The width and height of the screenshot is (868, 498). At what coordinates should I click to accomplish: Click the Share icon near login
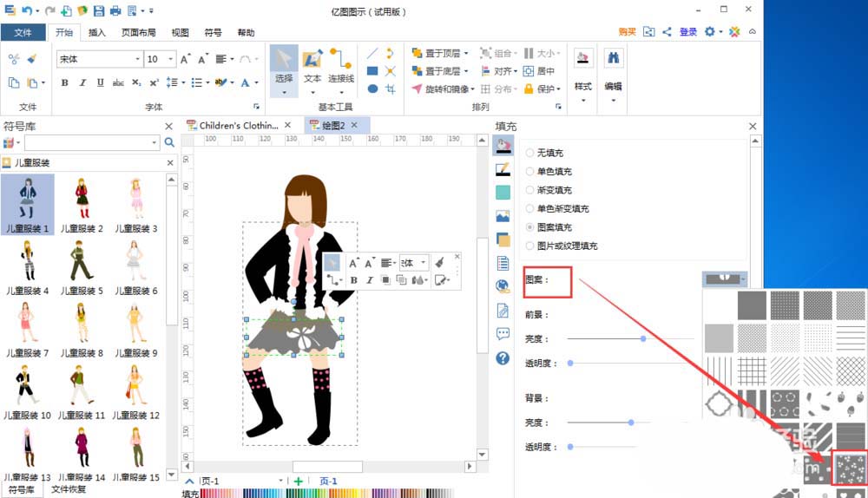(x=667, y=31)
